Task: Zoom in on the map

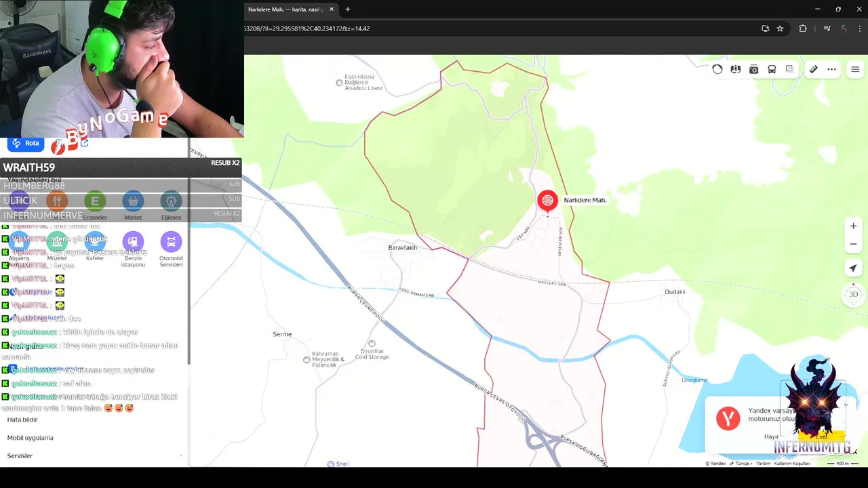Action: [x=854, y=226]
